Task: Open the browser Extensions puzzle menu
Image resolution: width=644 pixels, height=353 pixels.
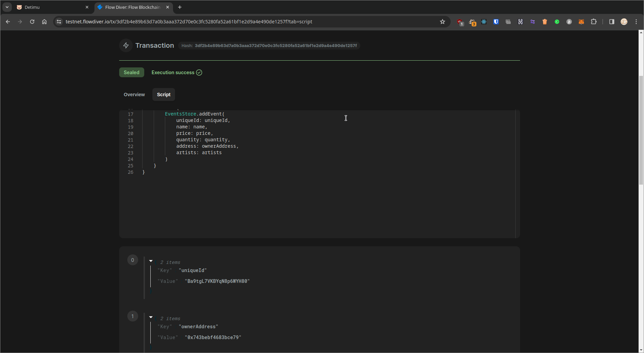Action: click(594, 22)
